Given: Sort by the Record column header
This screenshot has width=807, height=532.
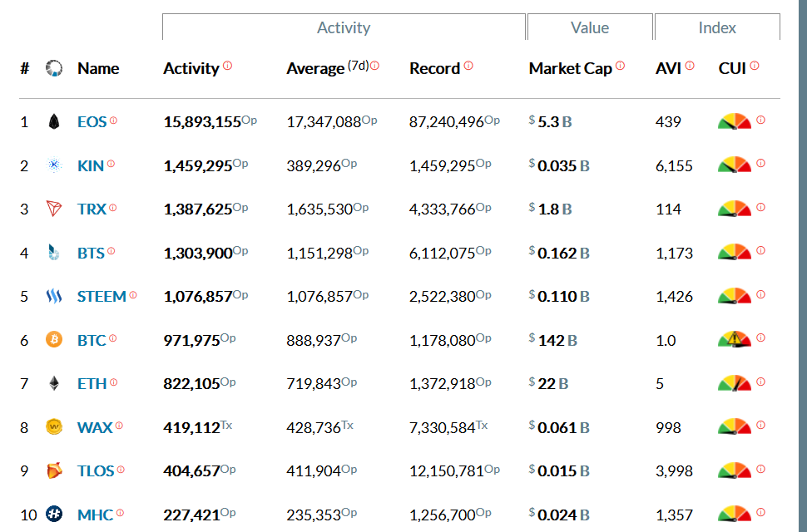Looking at the screenshot, I should point(434,68).
